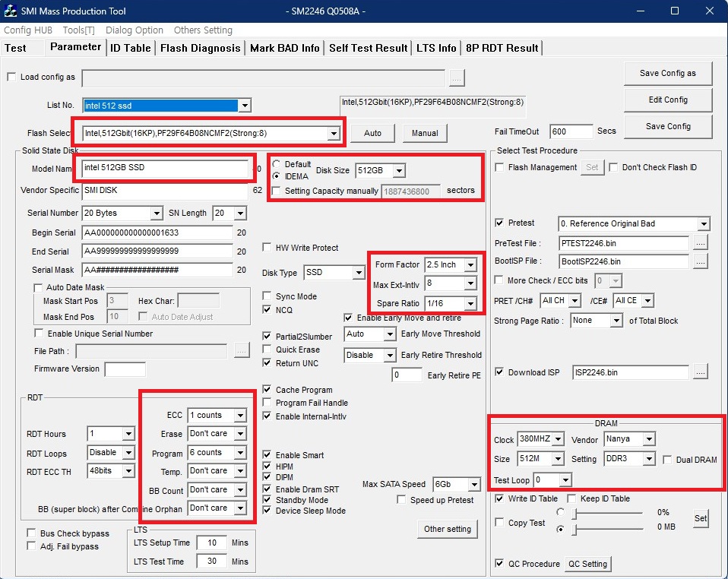
Task: Open the List No. dropdown
Action: coord(245,106)
